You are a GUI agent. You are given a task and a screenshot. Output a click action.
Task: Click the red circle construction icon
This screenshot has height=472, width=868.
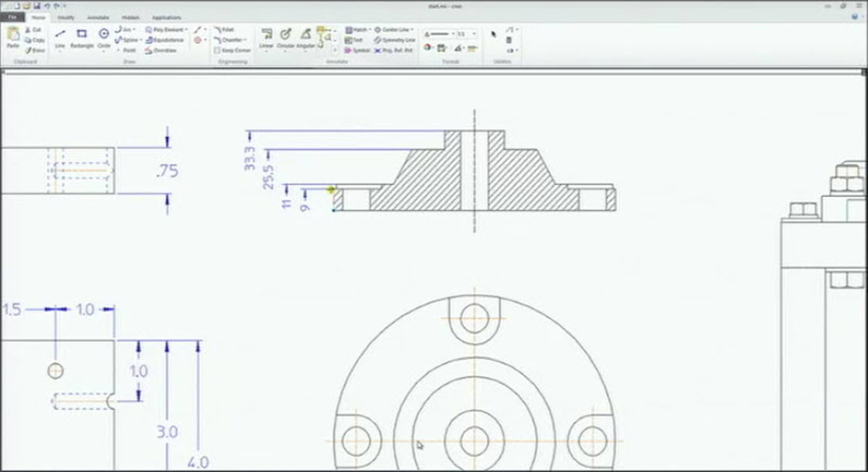click(198, 40)
